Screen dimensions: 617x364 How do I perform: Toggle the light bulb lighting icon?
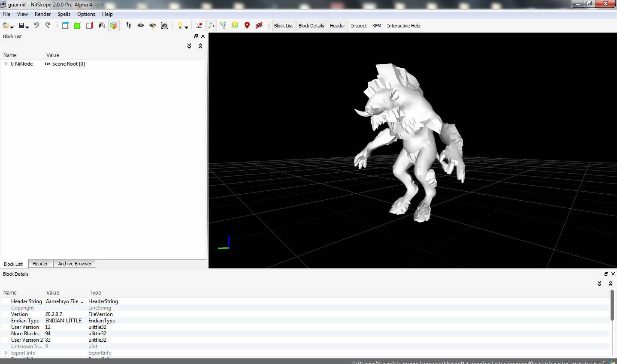coord(180,25)
